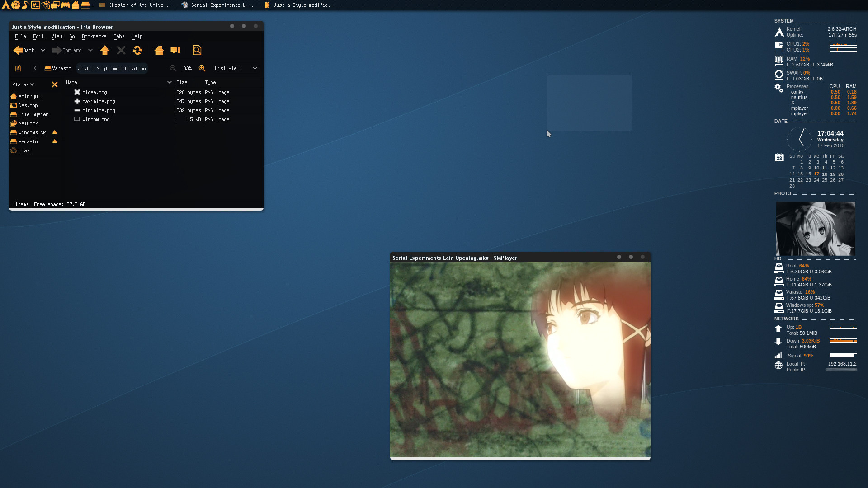The image size is (868, 488).
Task: Click the Name column sort arrow header
Action: (x=169, y=82)
